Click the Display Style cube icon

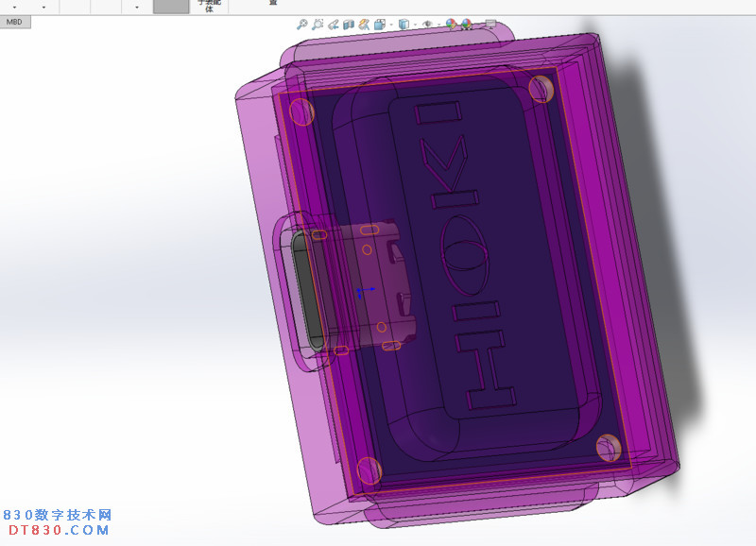coord(404,25)
